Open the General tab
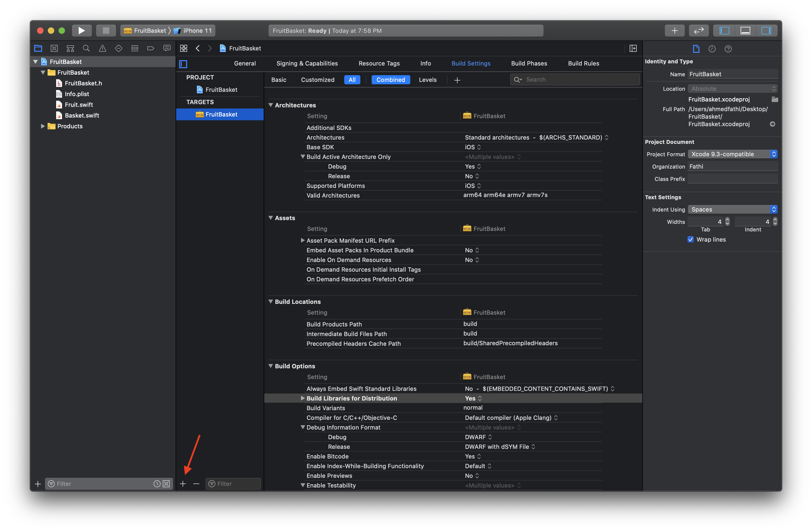Screen dimensions: 812x531 (245, 63)
